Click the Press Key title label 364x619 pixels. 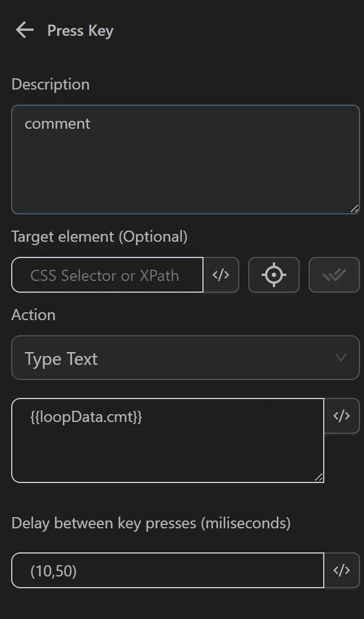[80, 31]
